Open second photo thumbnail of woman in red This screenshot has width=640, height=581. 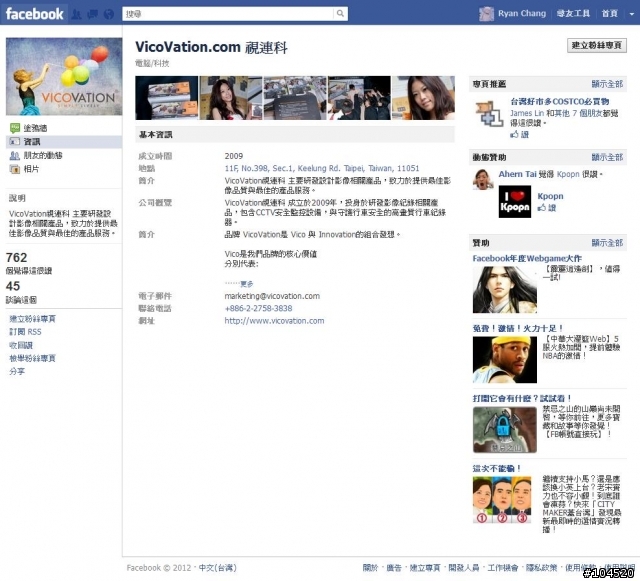pos(231,98)
